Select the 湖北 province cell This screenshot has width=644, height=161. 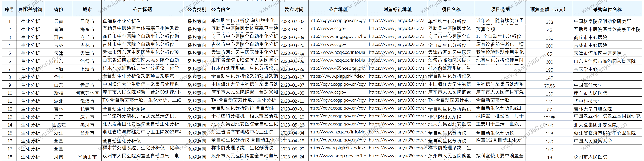click(x=59, y=101)
